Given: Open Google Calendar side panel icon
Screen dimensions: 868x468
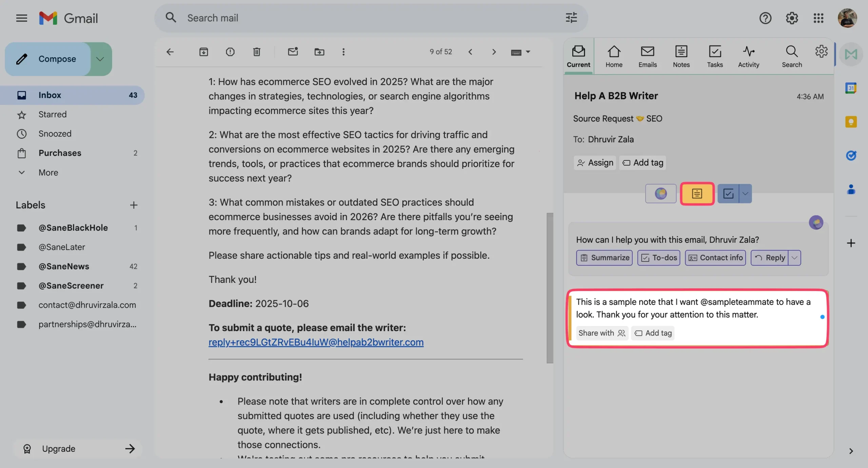Looking at the screenshot, I should point(851,88).
